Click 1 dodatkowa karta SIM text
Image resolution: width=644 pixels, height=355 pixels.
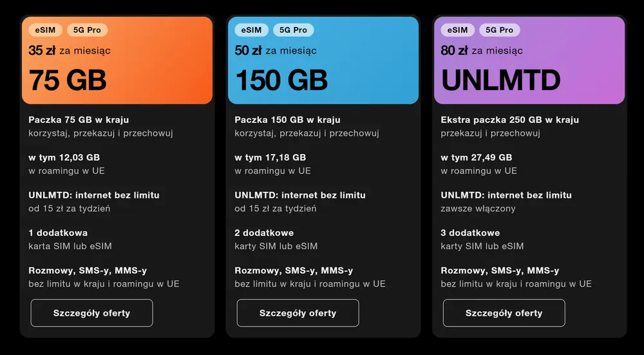pyautogui.click(x=70, y=240)
